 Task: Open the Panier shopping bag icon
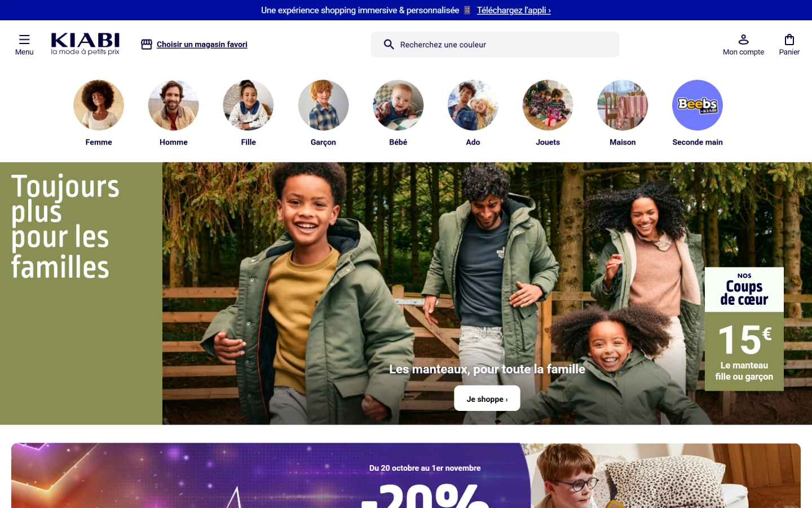pyautogui.click(x=789, y=40)
